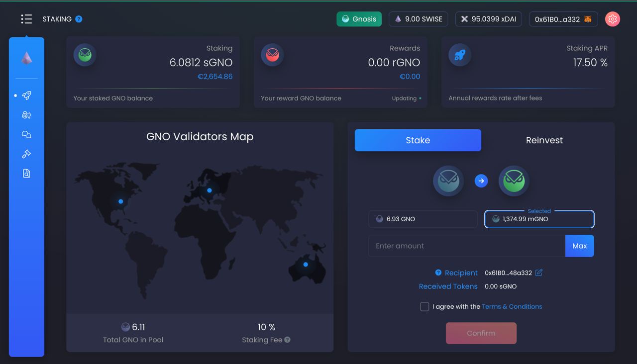The height and width of the screenshot is (364, 637).
Task: Select the 6.93 GNO token option
Action: (x=423, y=219)
